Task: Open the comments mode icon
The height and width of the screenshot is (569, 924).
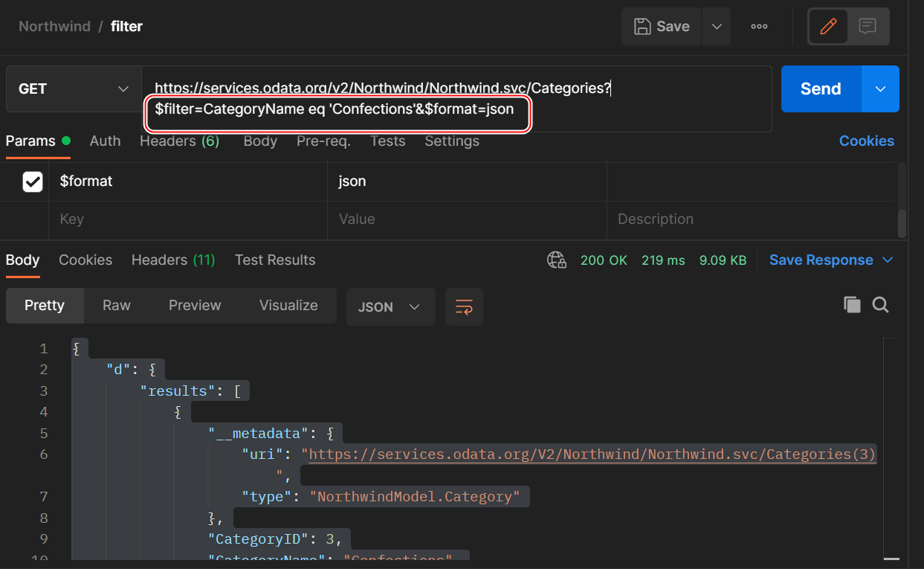Action: pos(867,26)
